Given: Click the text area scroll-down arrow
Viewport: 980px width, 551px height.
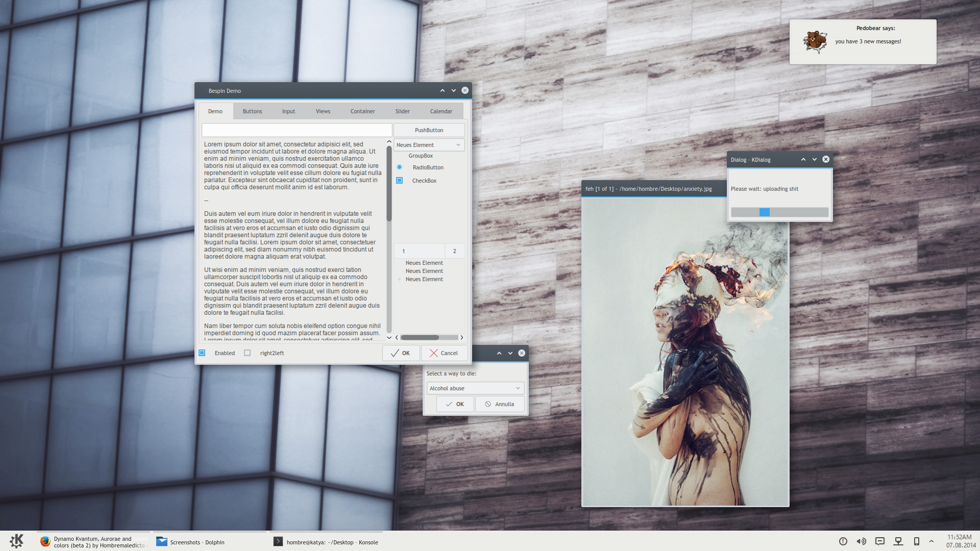Looking at the screenshot, I should 389,337.
